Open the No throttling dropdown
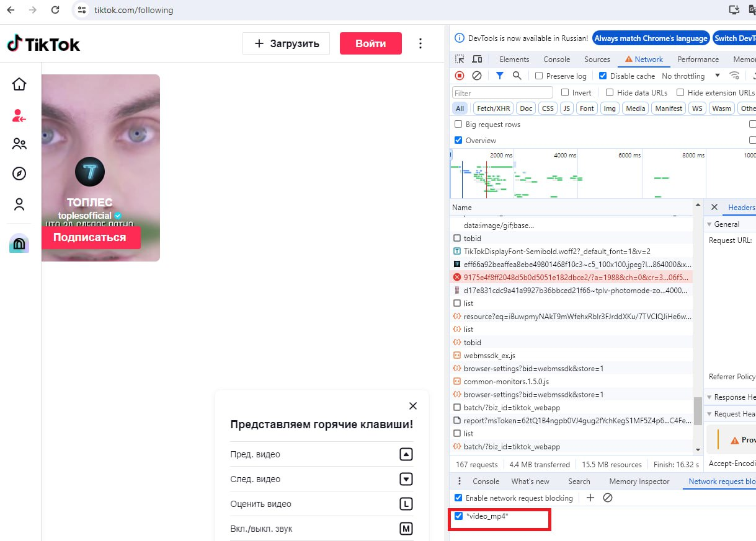Viewport: 756px width, 541px height. click(x=690, y=76)
